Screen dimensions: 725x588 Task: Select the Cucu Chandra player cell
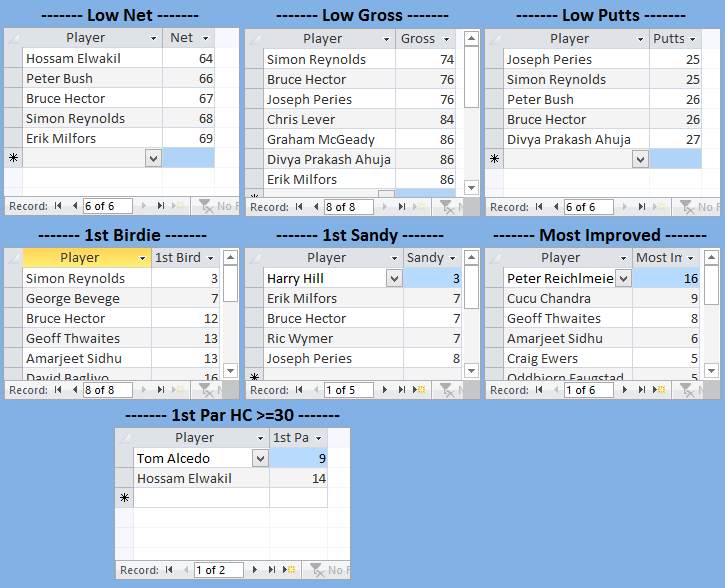(558, 299)
